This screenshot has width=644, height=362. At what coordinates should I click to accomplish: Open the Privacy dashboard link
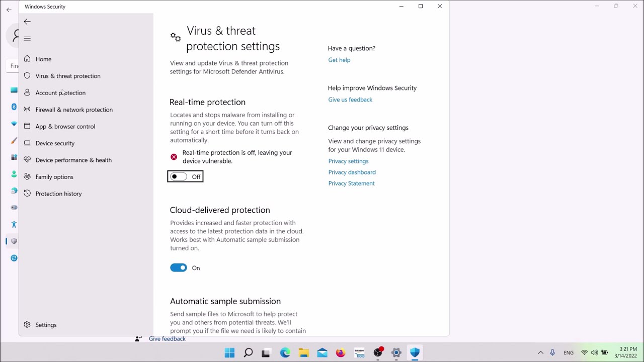pos(352,172)
